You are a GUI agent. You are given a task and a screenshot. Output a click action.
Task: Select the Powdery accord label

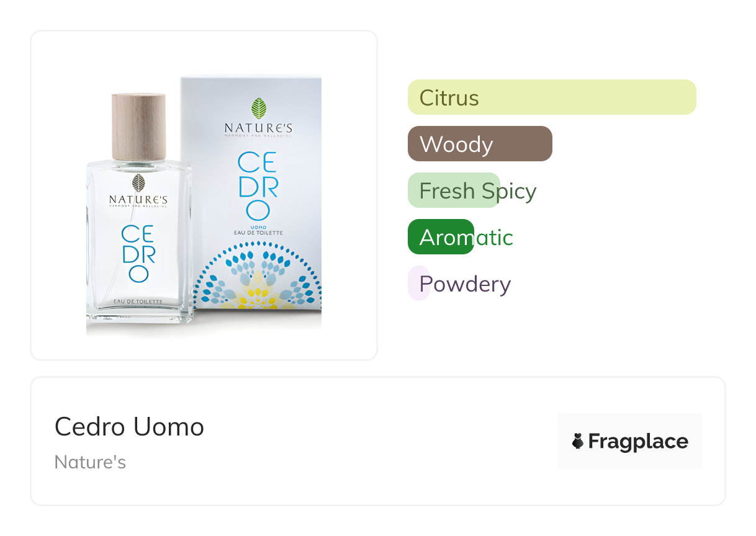(465, 284)
